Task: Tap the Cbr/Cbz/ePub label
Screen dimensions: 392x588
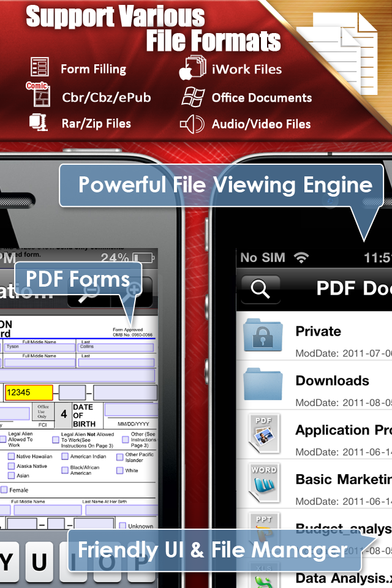Action: [x=106, y=97]
